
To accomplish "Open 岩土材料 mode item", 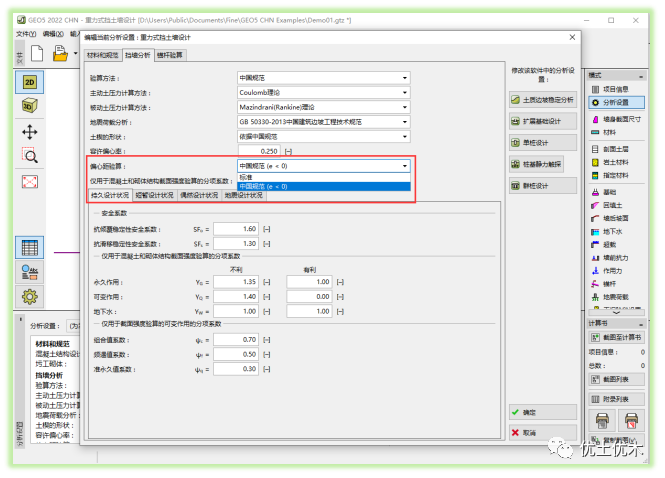I will 616,162.
